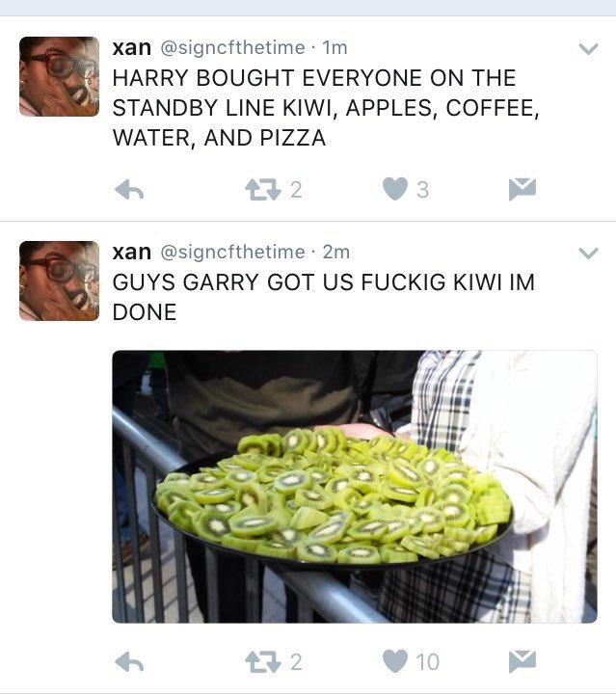Open xan's avatar on the first tweet
The height and width of the screenshot is (695, 616).
tap(60, 77)
